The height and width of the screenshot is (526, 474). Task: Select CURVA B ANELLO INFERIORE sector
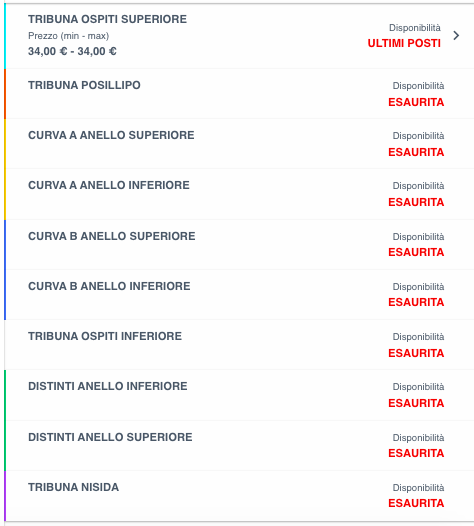pos(240,295)
